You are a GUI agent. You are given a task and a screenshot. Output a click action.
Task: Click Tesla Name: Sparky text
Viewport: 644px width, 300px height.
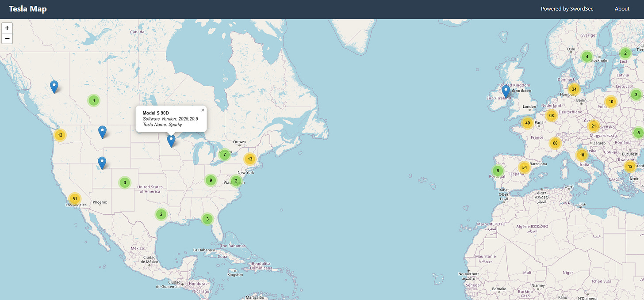pos(162,125)
